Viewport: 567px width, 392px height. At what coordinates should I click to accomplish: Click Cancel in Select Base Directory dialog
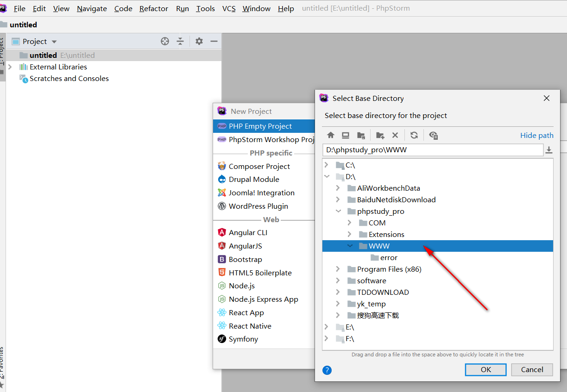pos(532,369)
